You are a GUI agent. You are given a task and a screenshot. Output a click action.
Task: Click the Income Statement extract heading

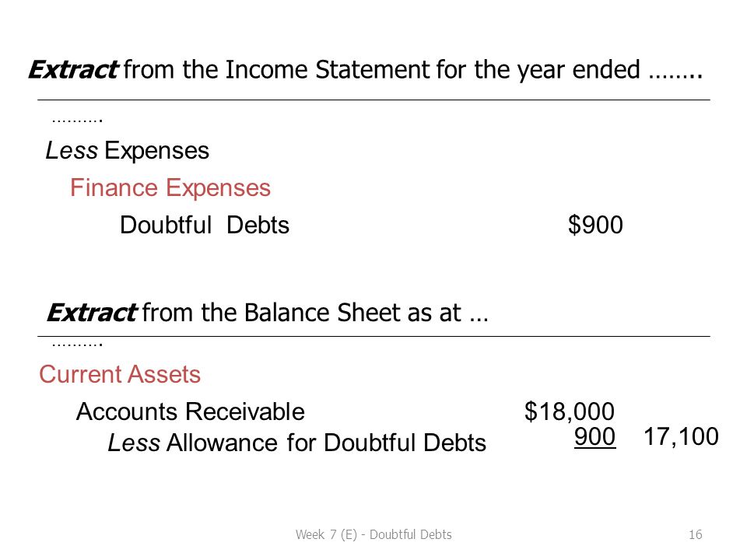366,71
